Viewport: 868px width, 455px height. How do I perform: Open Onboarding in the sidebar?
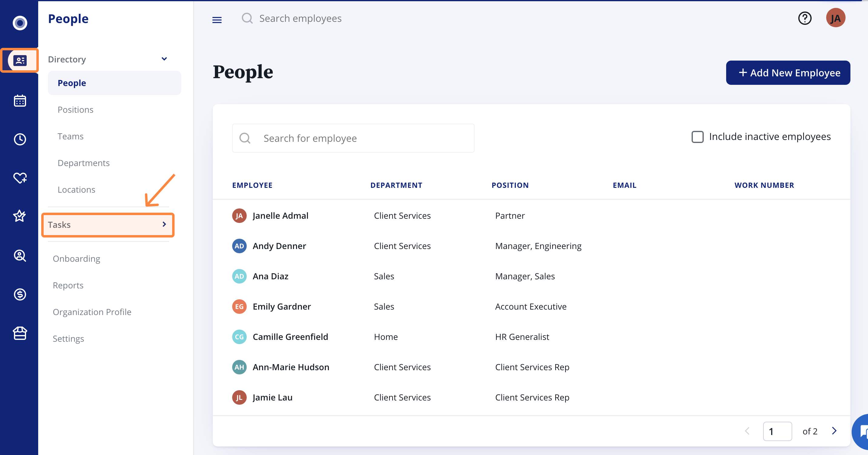tap(76, 259)
